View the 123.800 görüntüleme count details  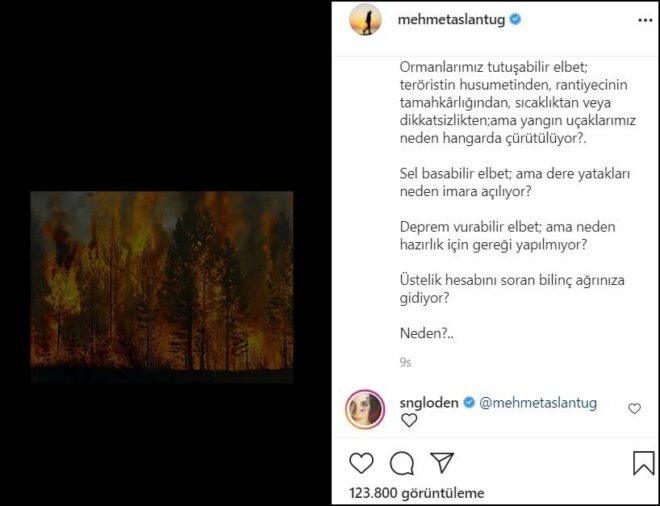point(416,493)
